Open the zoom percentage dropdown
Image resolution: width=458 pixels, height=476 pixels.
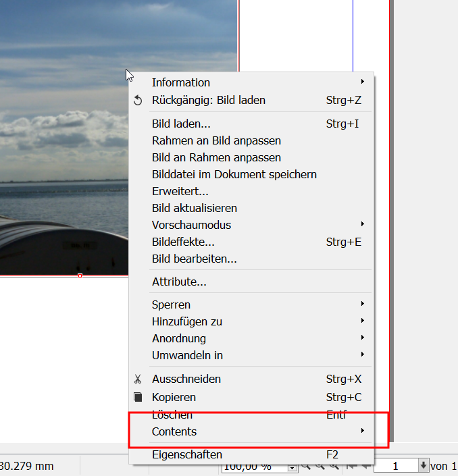point(292,467)
